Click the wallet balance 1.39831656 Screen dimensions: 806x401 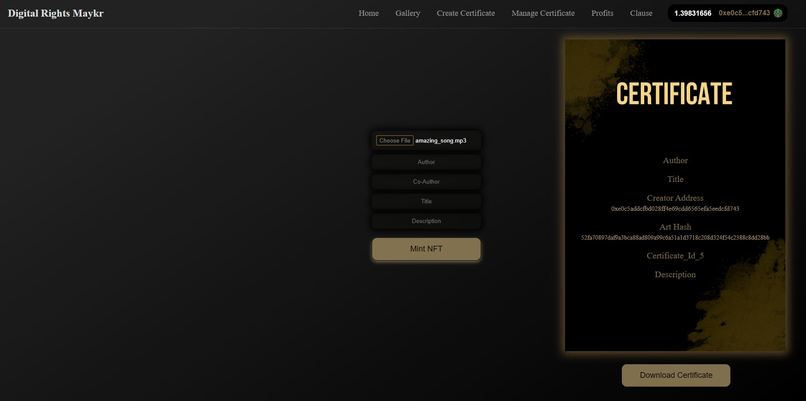(x=692, y=13)
